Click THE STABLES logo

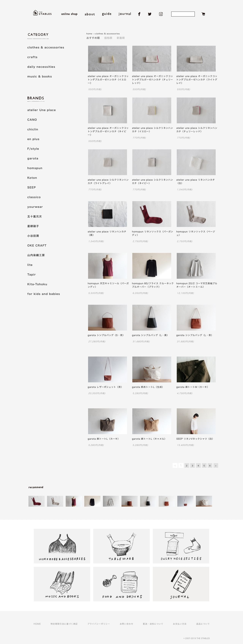pos(42,13)
